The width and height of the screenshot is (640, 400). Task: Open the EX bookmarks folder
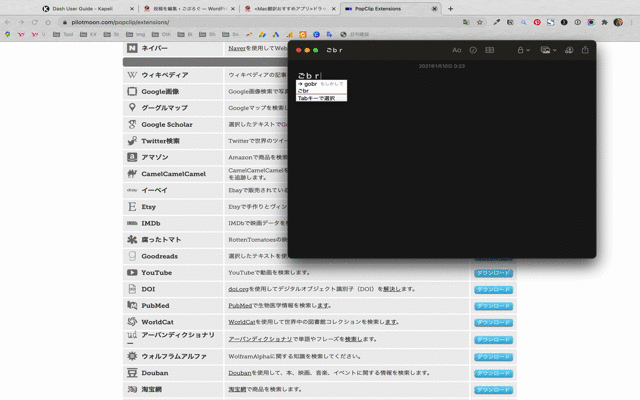tap(89, 34)
